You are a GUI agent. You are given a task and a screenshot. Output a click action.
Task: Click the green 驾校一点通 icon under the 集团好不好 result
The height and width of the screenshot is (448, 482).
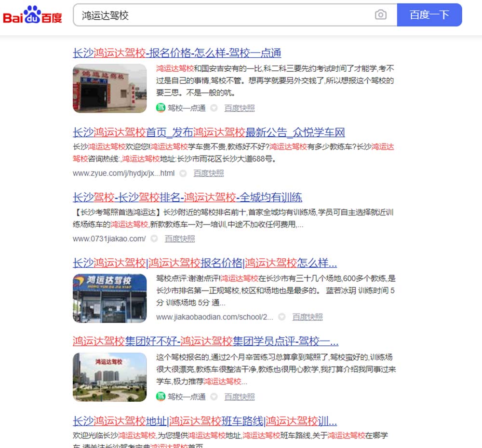(x=161, y=396)
